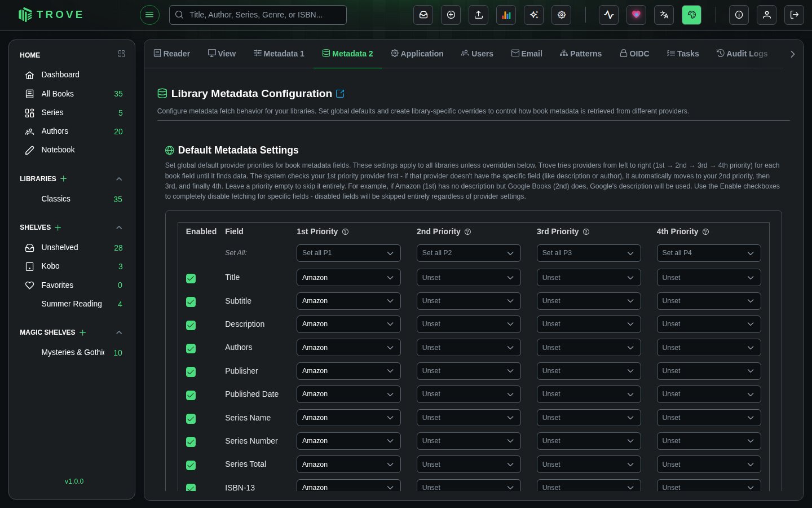Open Title 1st priority Amazon dropdown
Screen dimensions: 812x508
point(348,278)
